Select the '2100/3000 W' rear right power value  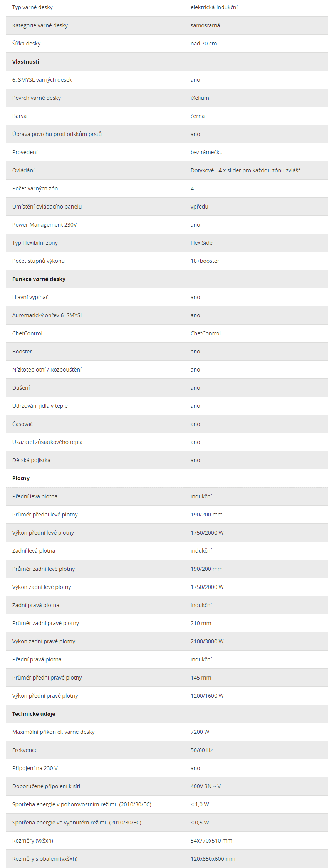207,641
